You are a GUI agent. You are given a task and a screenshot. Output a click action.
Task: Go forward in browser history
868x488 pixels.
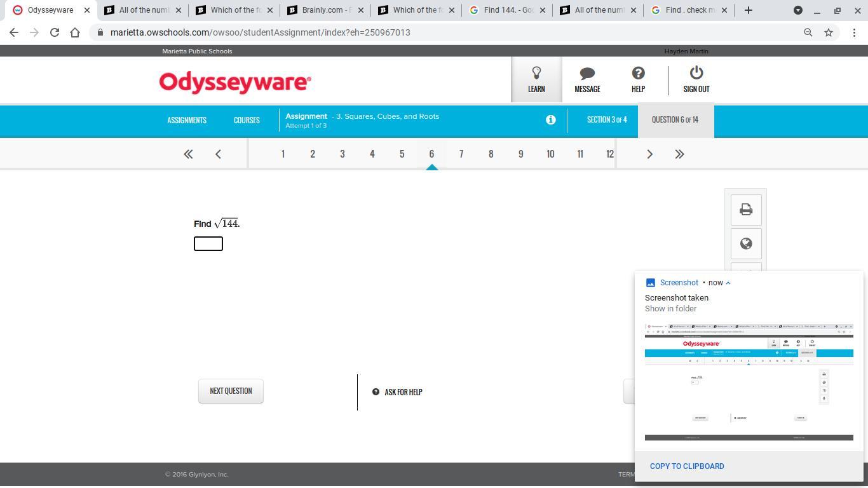(34, 32)
